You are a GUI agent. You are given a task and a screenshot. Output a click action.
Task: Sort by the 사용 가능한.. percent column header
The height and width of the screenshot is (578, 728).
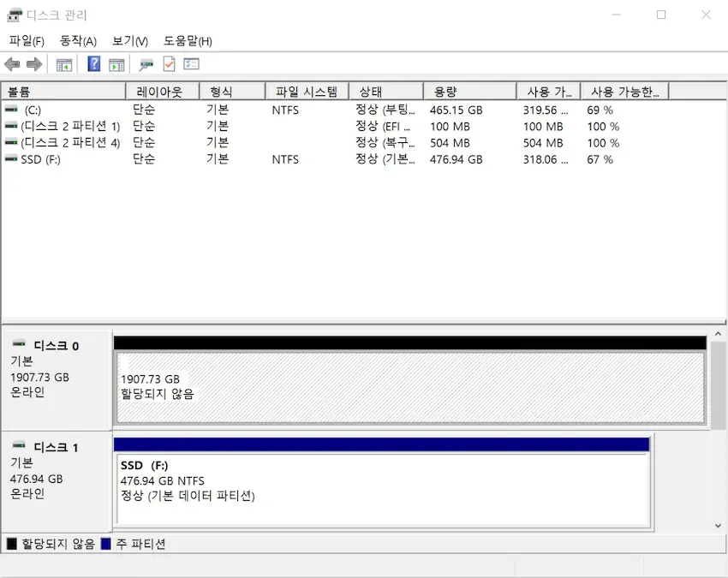[x=624, y=92]
